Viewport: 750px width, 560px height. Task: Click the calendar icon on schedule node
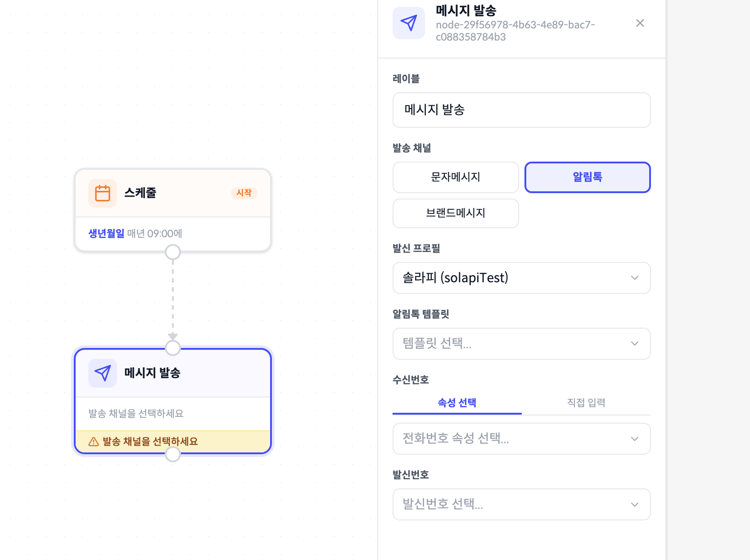tap(103, 193)
